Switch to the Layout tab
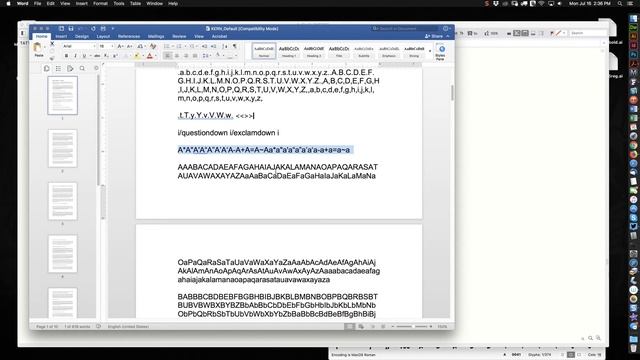 (103, 36)
